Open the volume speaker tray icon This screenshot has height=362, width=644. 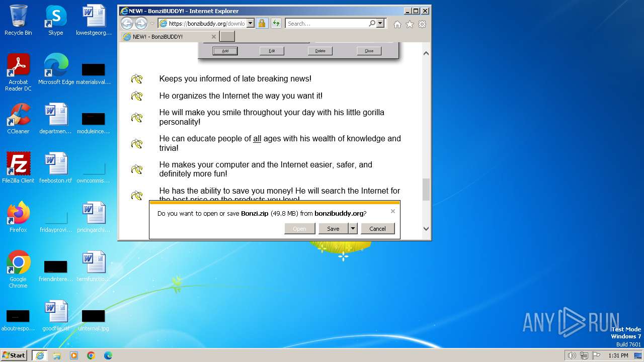572,355
